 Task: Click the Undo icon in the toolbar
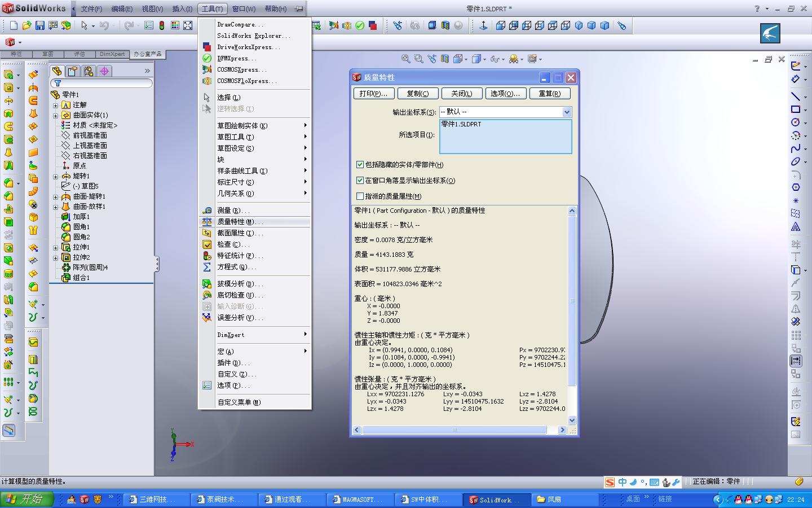click(104, 25)
